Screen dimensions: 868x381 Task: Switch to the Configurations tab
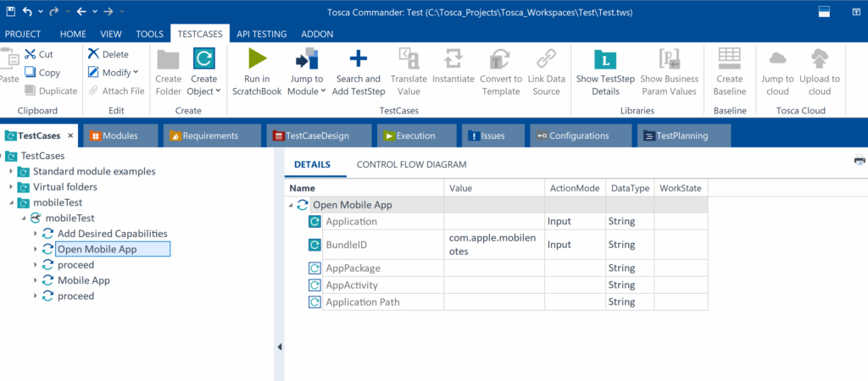580,135
